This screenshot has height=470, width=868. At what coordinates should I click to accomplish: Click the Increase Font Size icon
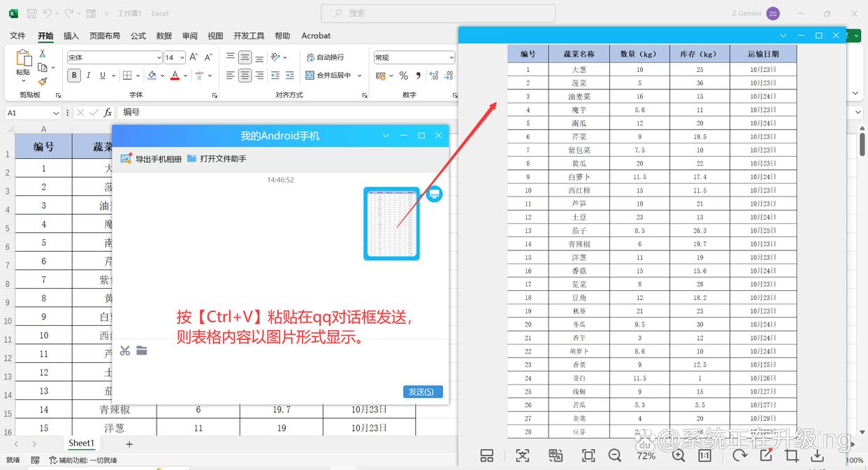[x=194, y=57]
